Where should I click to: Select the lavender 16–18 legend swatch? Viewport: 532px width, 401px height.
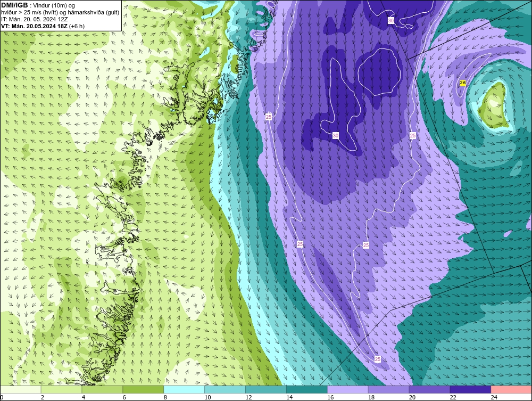[x=348, y=389]
